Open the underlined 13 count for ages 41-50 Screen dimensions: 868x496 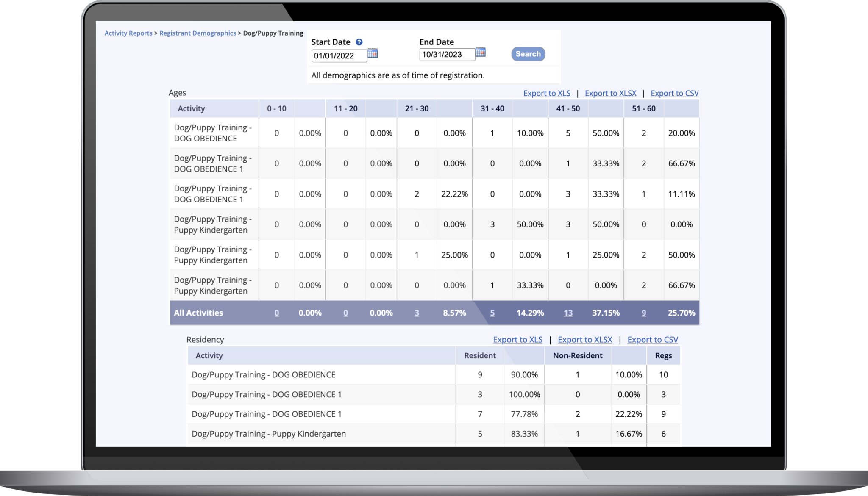(x=568, y=313)
